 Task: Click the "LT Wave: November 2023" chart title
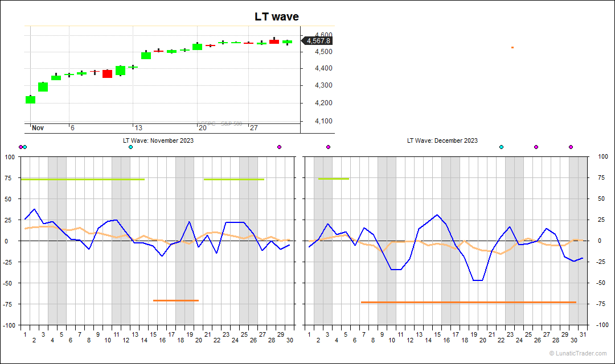(158, 140)
